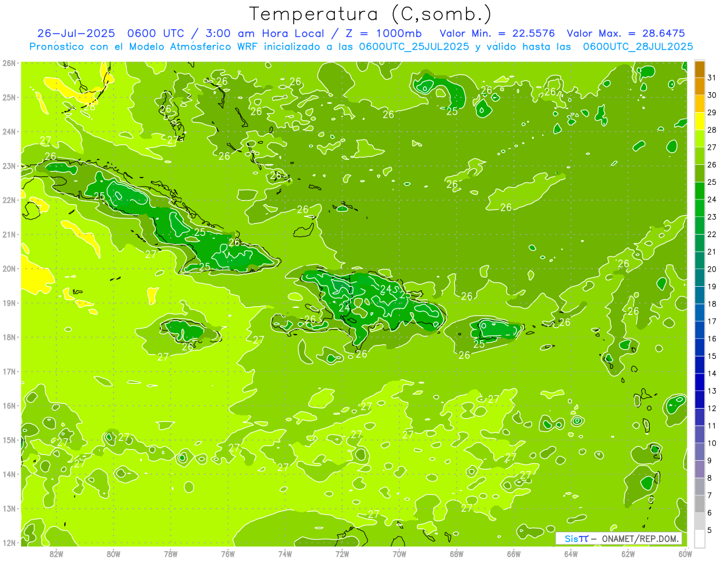
Task: Click the initialization time '0600UTC_25JUL2025'
Action: point(414,46)
